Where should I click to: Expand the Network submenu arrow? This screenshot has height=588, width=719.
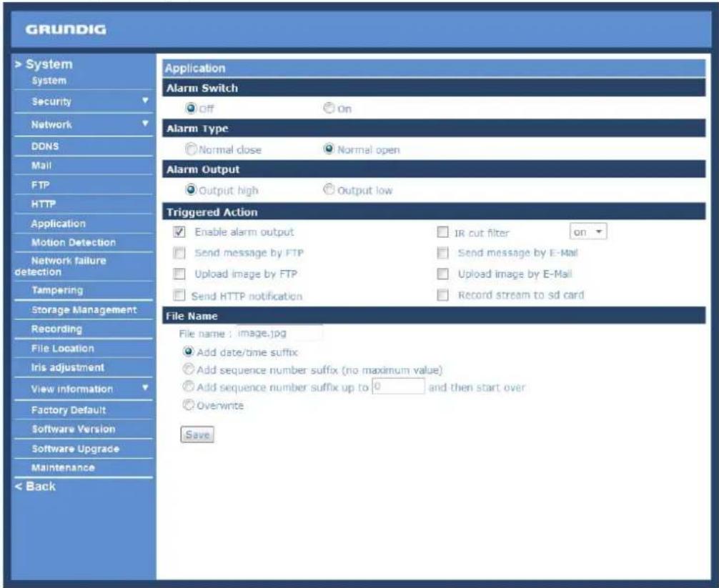tap(145, 124)
